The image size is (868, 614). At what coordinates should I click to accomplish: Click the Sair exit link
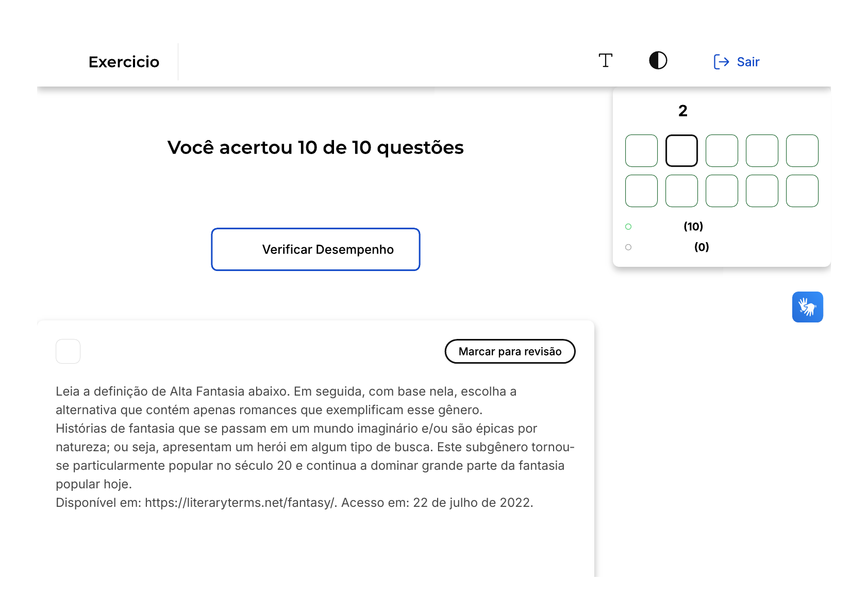pos(737,62)
